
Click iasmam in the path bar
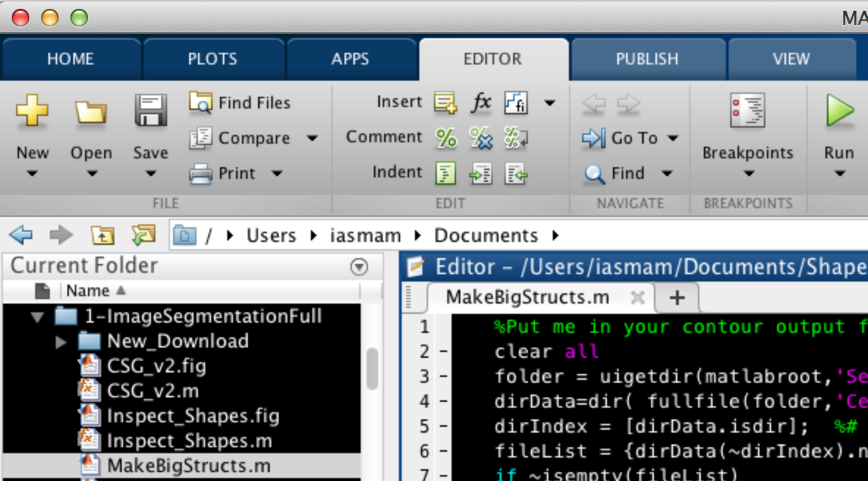click(365, 236)
